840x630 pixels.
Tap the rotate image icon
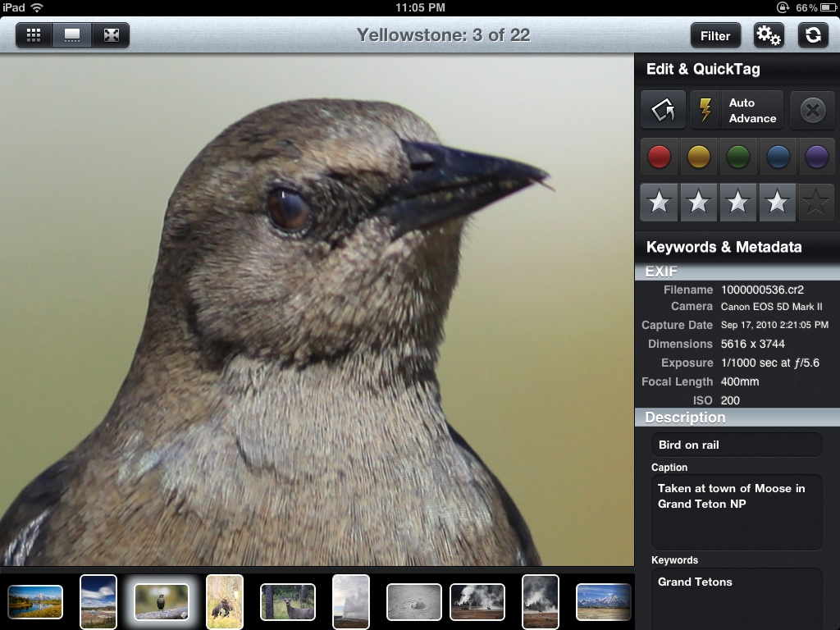click(663, 110)
